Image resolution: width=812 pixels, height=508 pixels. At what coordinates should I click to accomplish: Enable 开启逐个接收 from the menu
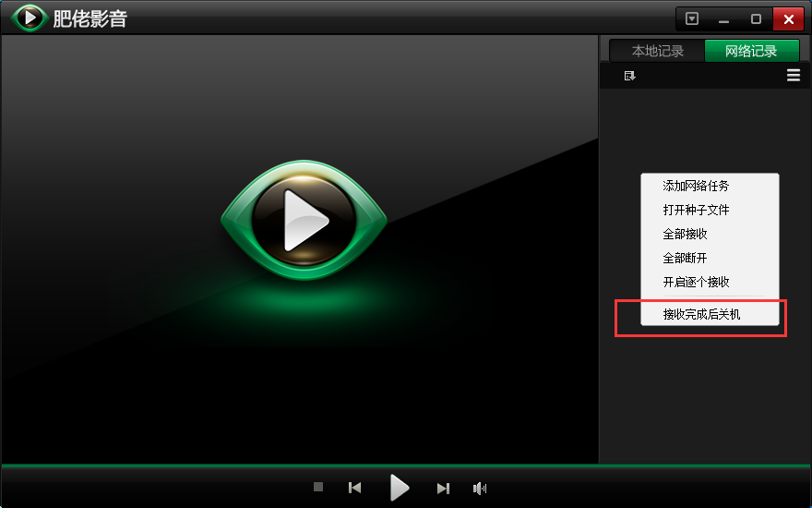click(x=710, y=282)
